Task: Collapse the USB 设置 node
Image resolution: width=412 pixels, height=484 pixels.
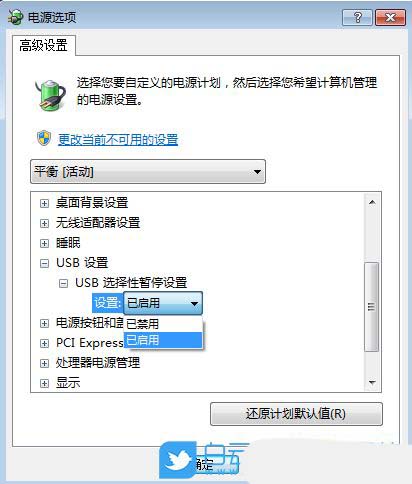Action: pos(44,263)
